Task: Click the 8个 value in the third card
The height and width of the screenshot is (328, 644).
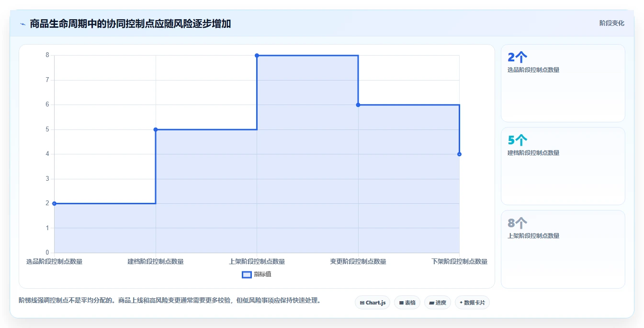Action: tap(517, 223)
